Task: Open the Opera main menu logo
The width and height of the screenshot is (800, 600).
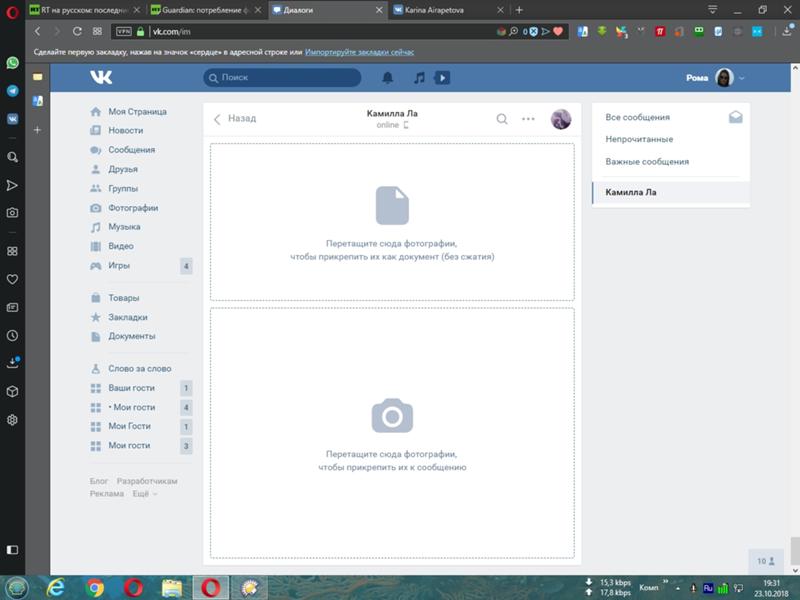Action: tap(12, 11)
